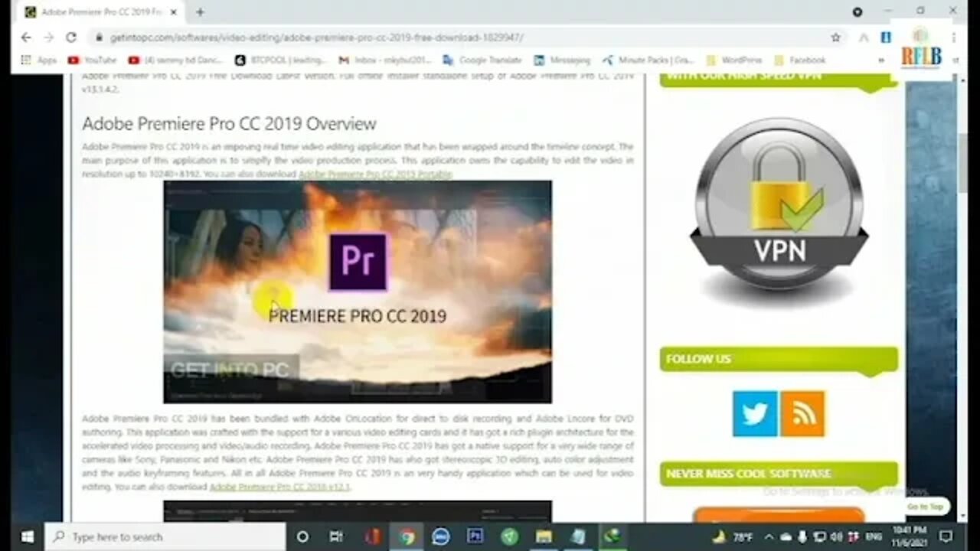Close the Adobe Premiere Pro CC 2019 tab
Screen dimensions: 980x551
pos(174,12)
